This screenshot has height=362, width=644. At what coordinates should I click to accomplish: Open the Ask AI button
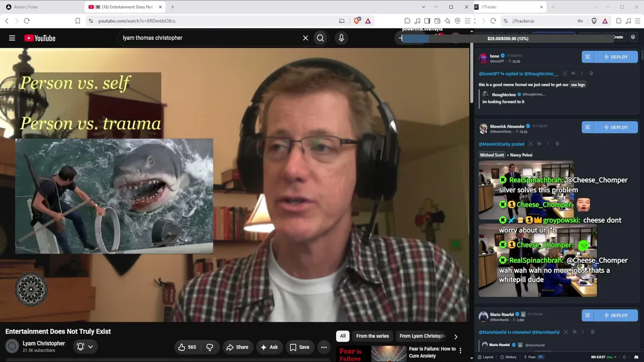[269, 347]
